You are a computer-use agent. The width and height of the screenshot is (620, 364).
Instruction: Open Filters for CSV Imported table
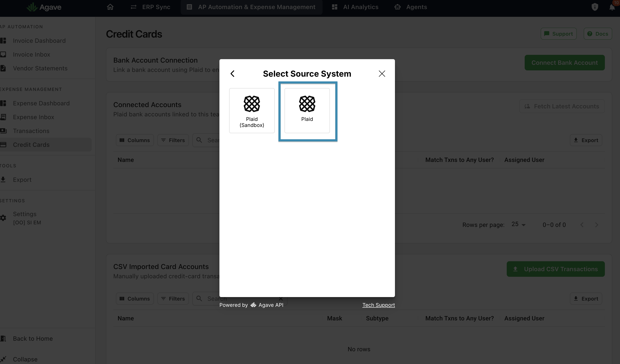[x=173, y=299]
